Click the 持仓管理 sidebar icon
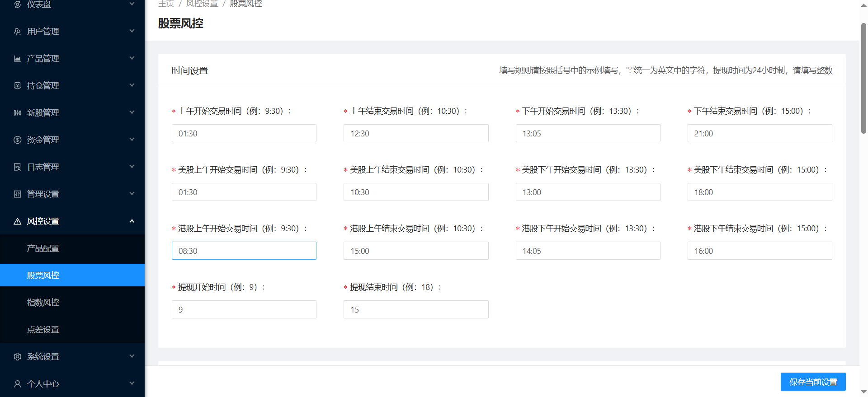The image size is (868, 397). [17, 85]
